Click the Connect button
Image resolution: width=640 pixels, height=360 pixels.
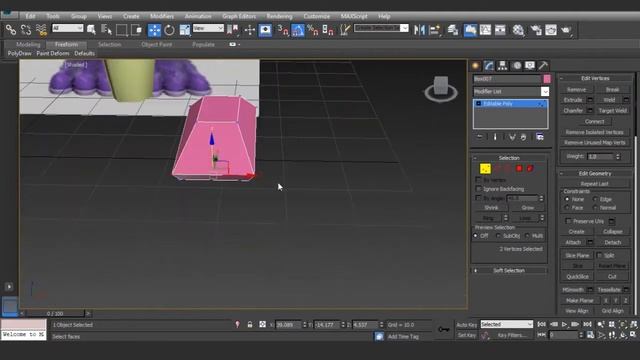pyautogui.click(x=594, y=121)
